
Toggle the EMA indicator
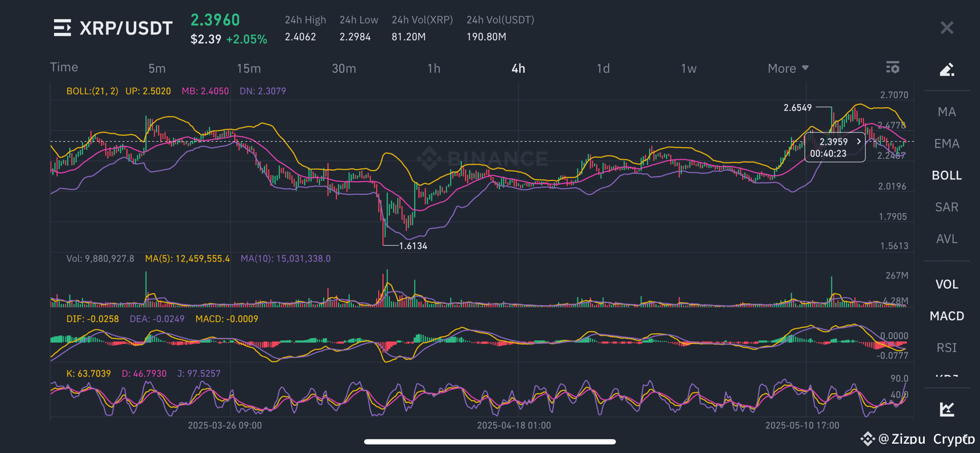pyautogui.click(x=947, y=144)
